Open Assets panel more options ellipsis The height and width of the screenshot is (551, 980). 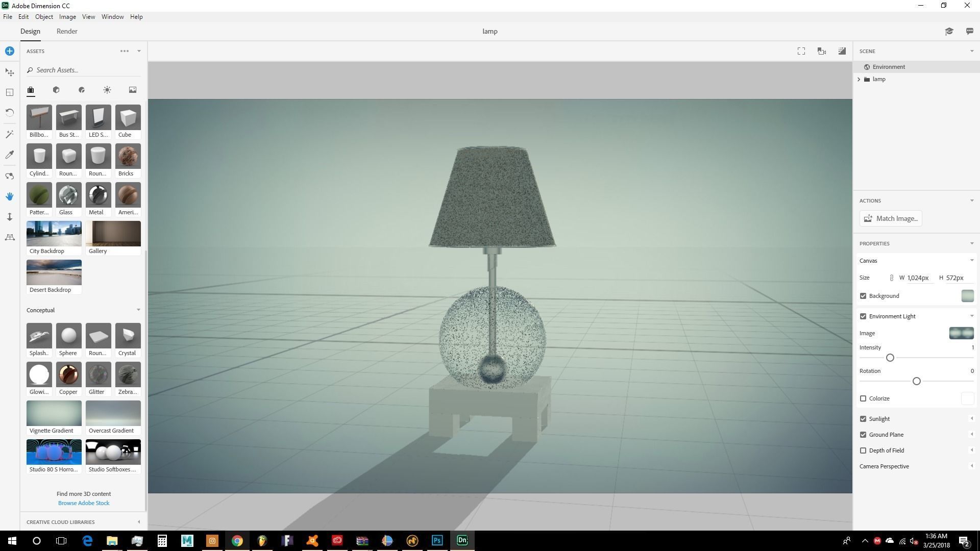[125, 51]
